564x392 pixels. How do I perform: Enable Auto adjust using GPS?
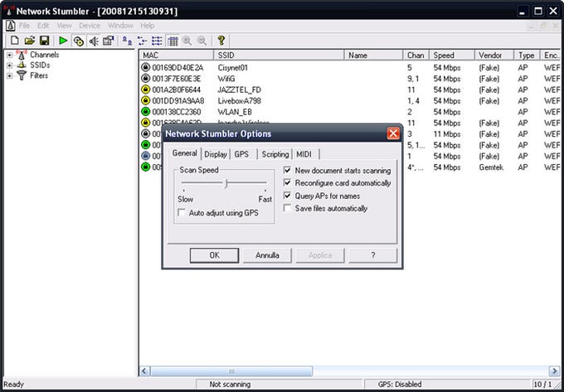click(x=182, y=213)
